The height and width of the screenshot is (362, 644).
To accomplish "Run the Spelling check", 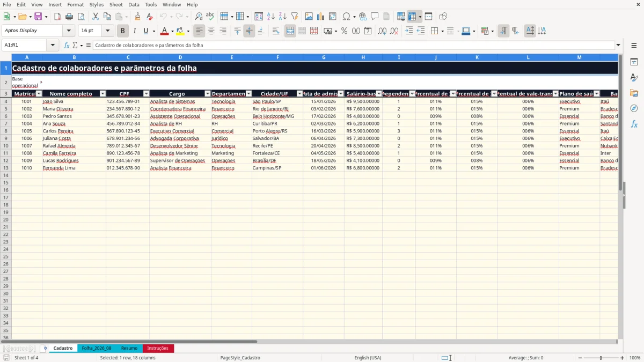I will click(210, 17).
